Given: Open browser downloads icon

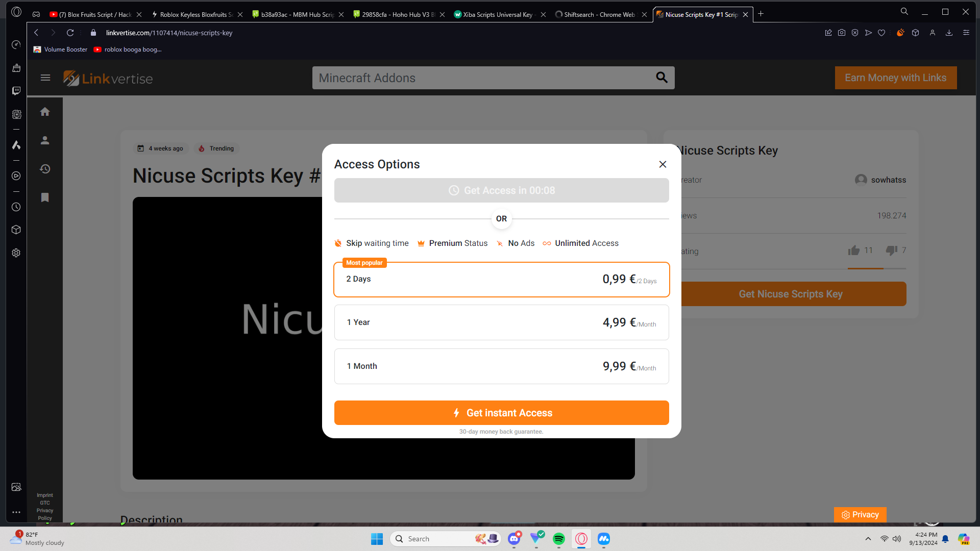Looking at the screenshot, I should [949, 33].
